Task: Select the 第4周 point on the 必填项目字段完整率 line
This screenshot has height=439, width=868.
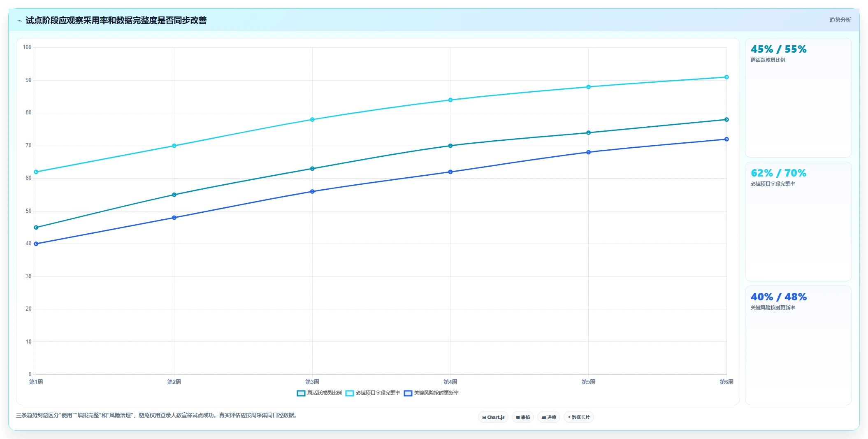Action: (x=450, y=100)
